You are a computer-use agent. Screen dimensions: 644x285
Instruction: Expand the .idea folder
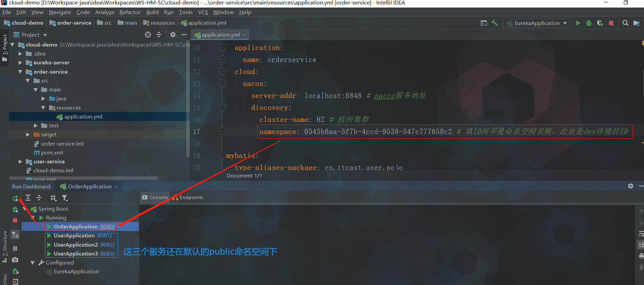[x=20, y=54]
